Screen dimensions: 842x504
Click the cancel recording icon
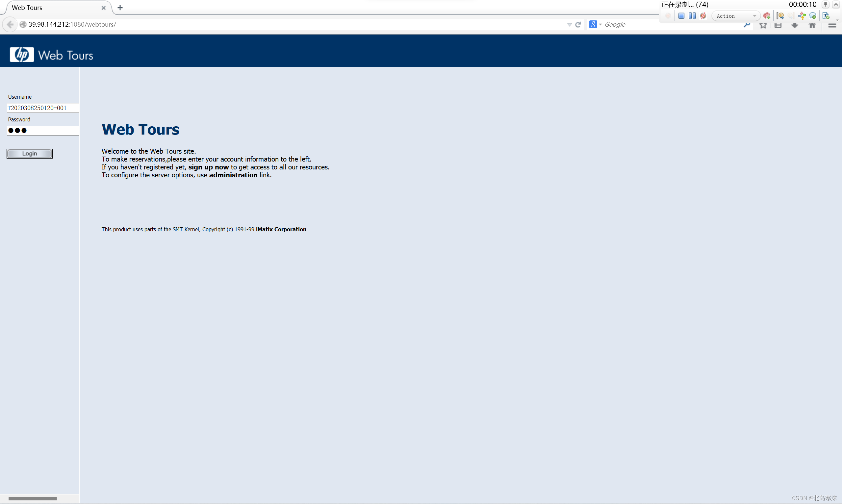pos(703,15)
